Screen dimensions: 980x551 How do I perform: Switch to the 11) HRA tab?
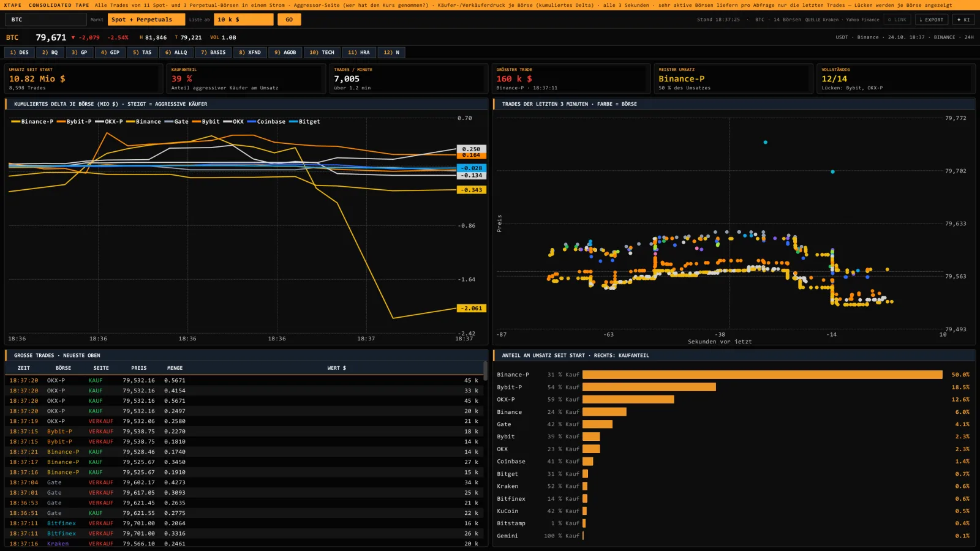point(359,53)
